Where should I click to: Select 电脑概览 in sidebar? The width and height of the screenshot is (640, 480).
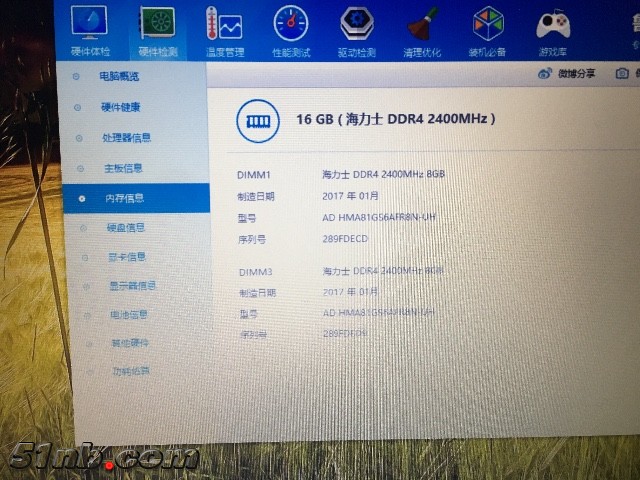[x=119, y=76]
